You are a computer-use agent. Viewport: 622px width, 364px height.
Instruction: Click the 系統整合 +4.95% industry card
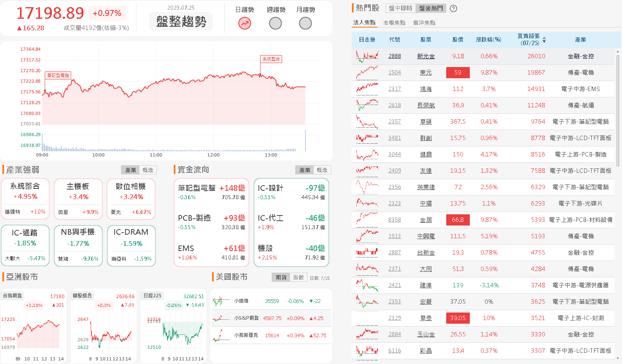(x=25, y=199)
